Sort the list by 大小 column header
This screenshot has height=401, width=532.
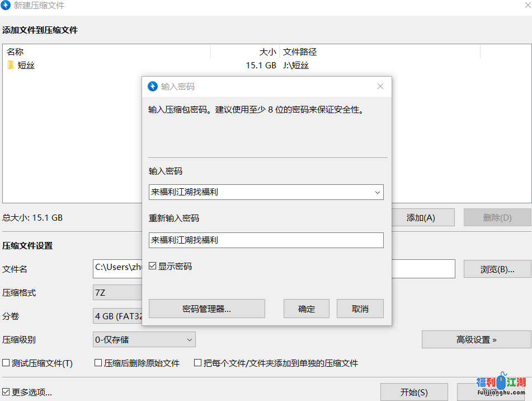point(245,52)
